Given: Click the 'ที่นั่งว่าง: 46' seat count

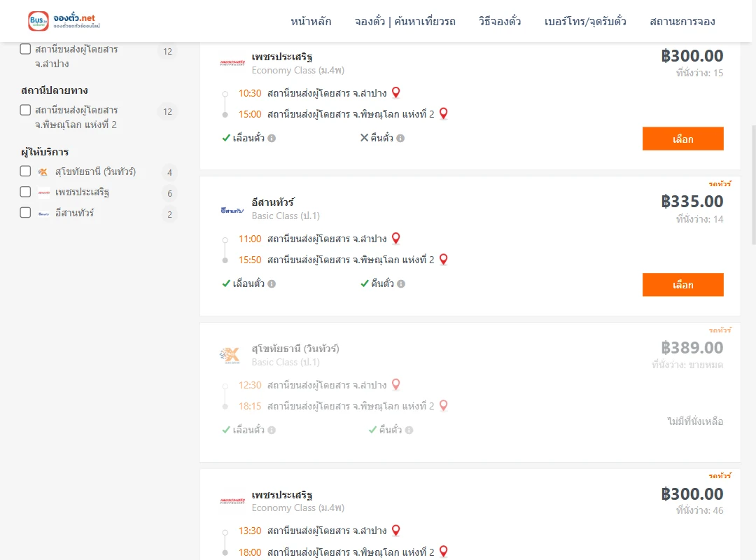Looking at the screenshot, I should (x=699, y=510).
